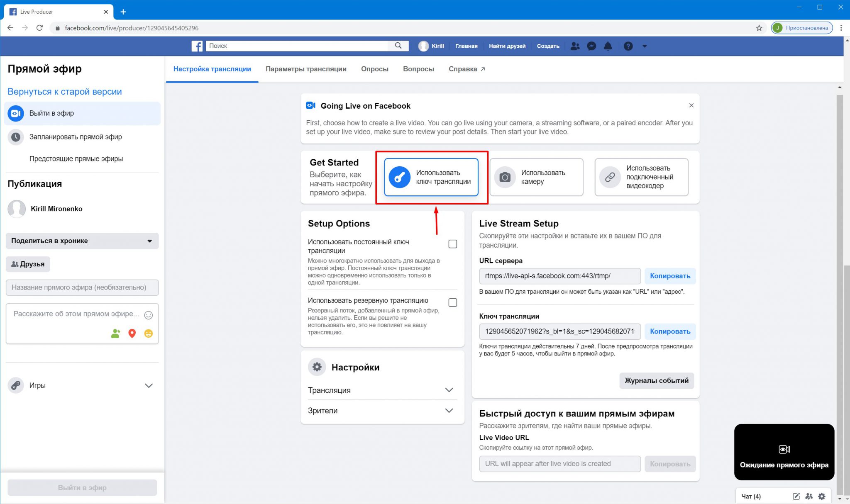The image size is (850, 504).
Task: Start a new chat with the pencil icon
Action: click(x=796, y=496)
